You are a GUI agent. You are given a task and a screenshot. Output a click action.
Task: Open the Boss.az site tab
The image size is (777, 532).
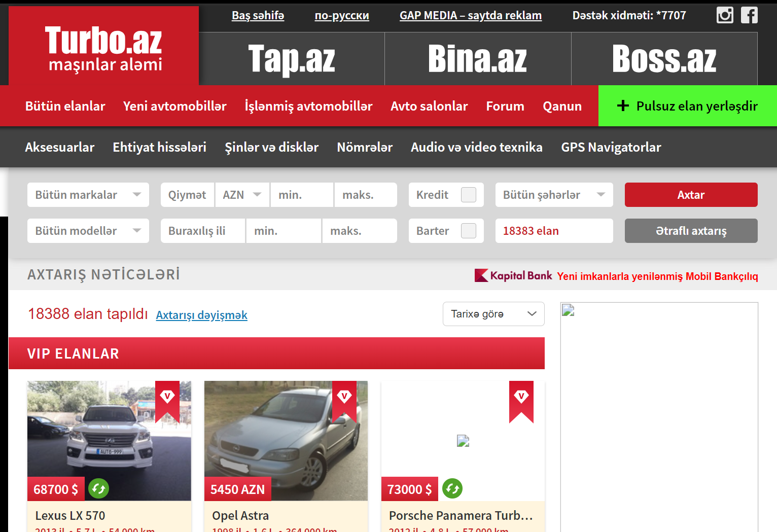coord(664,59)
